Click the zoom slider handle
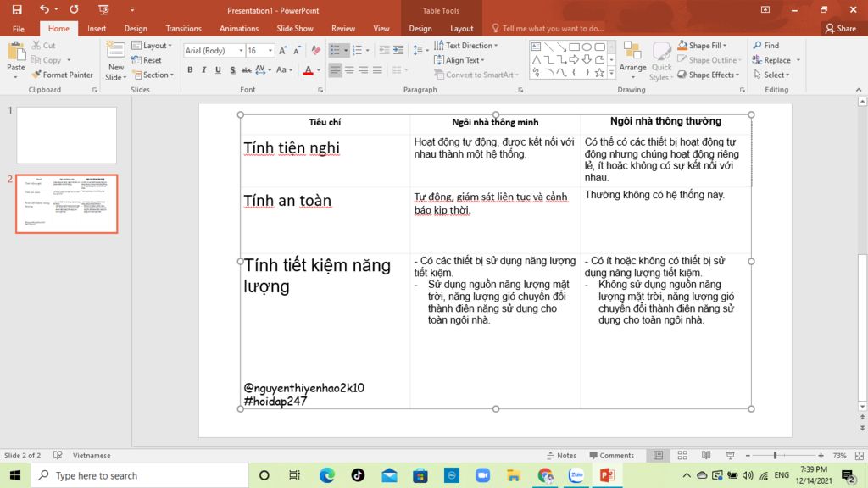Viewport: 868px width, 488px height. [775, 455]
